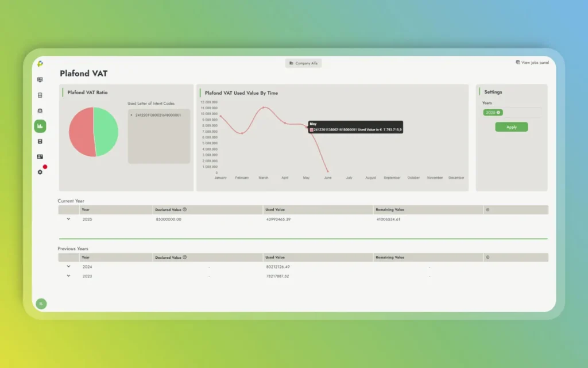
Task: Click the user avatar at bottom left
Action: coord(41,304)
